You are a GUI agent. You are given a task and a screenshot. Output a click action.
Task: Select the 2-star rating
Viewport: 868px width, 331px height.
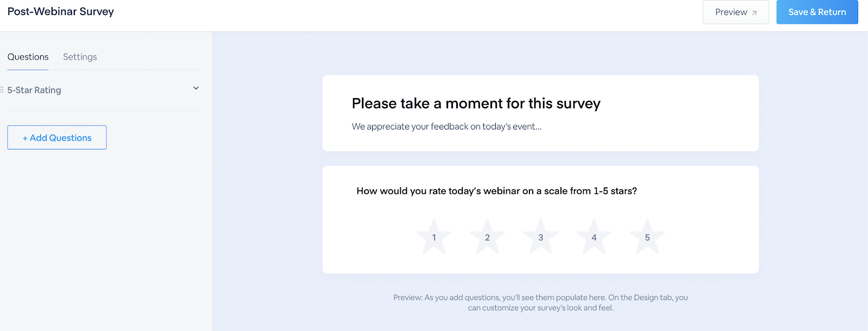coord(487,237)
